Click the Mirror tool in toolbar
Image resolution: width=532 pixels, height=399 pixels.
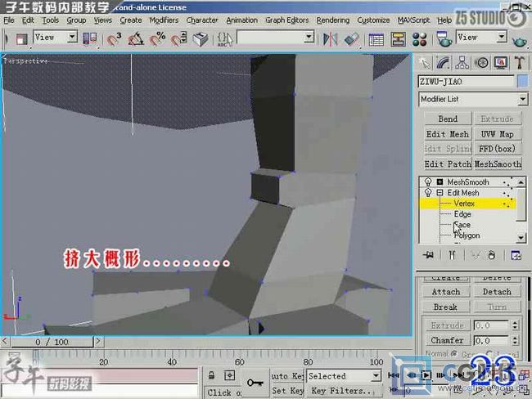tap(331, 38)
